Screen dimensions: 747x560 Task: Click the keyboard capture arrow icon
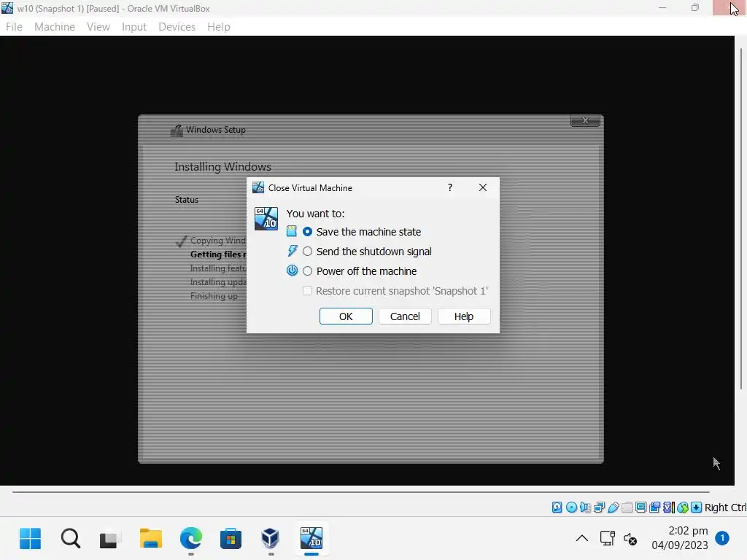click(697, 507)
